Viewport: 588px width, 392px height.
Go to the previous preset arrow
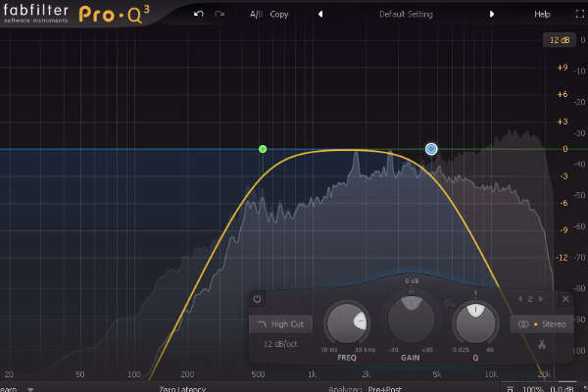click(319, 15)
